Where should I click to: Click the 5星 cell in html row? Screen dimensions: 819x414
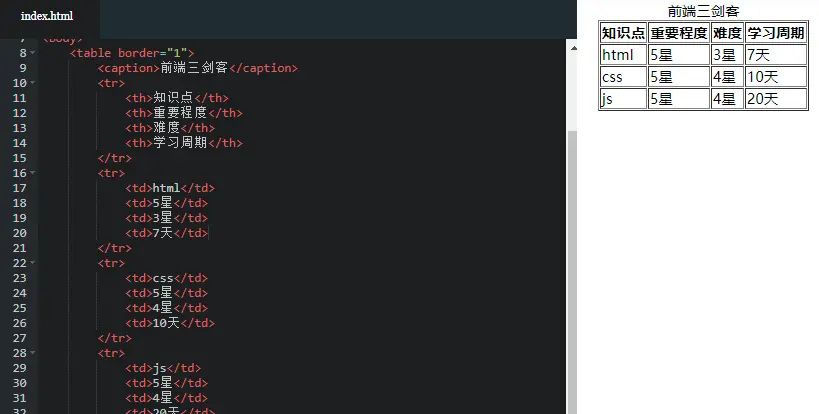(x=679, y=54)
